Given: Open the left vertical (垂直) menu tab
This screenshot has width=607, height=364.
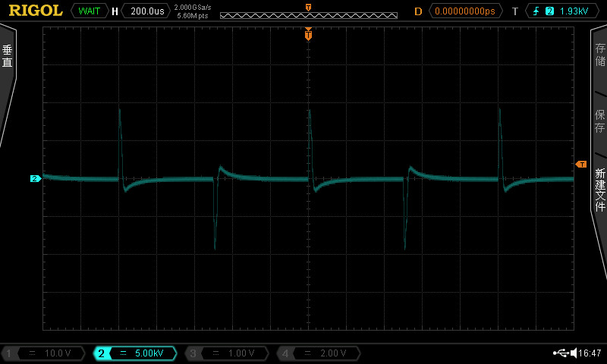Looking at the screenshot, I should click(x=8, y=57).
